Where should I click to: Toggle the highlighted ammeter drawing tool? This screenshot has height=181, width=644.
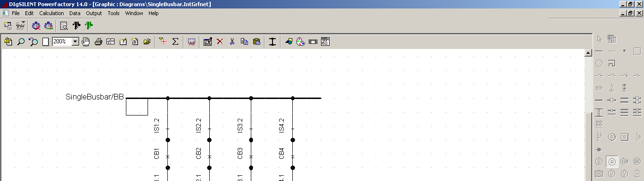612,162
